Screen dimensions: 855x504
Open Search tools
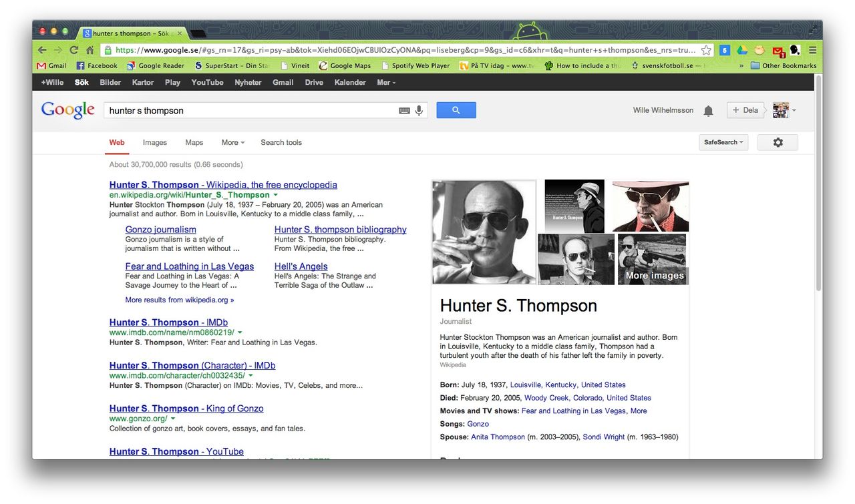click(x=281, y=142)
